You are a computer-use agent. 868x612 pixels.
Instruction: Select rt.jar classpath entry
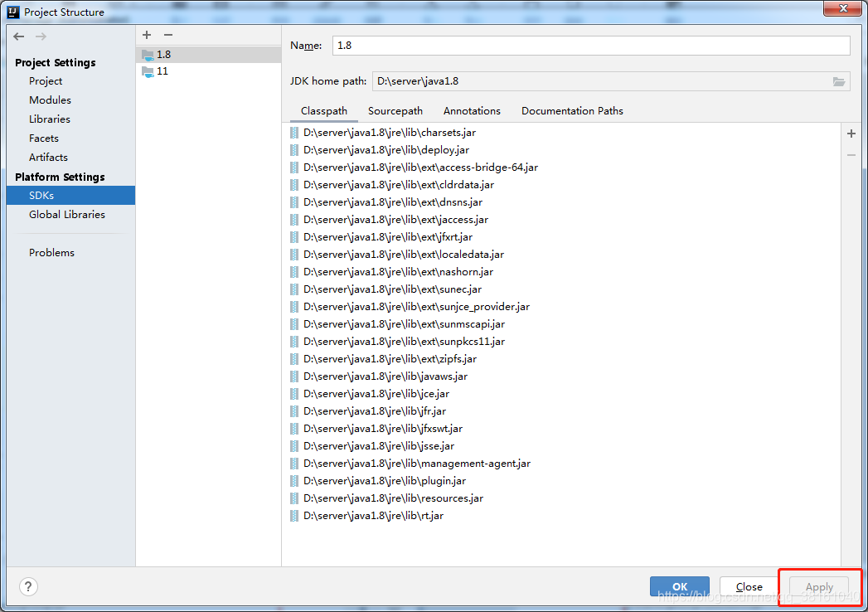(366, 516)
